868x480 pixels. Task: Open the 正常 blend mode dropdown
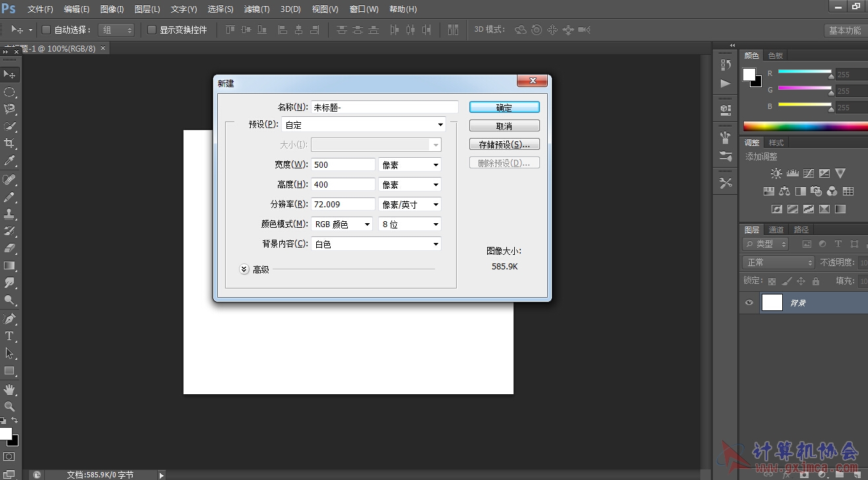[x=778, y=263]
